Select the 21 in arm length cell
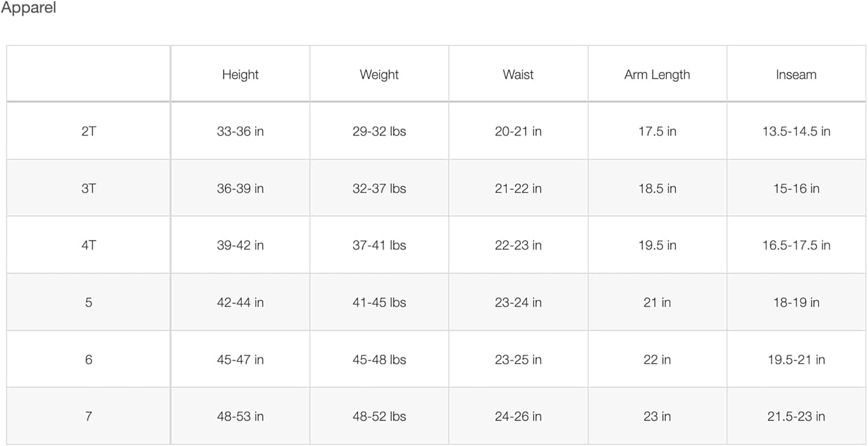868x446 pixels. (657, 302)
